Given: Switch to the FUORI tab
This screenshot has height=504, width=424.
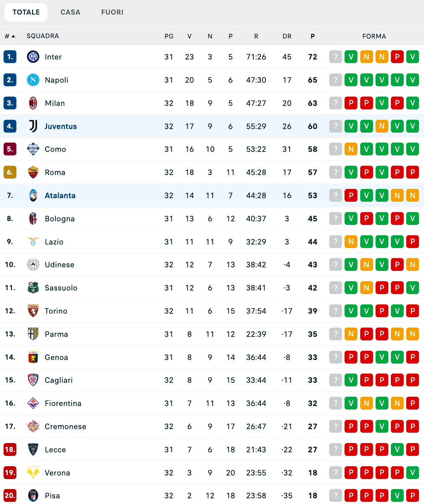Looking at the screenshot, I should (x=112, y=12).
